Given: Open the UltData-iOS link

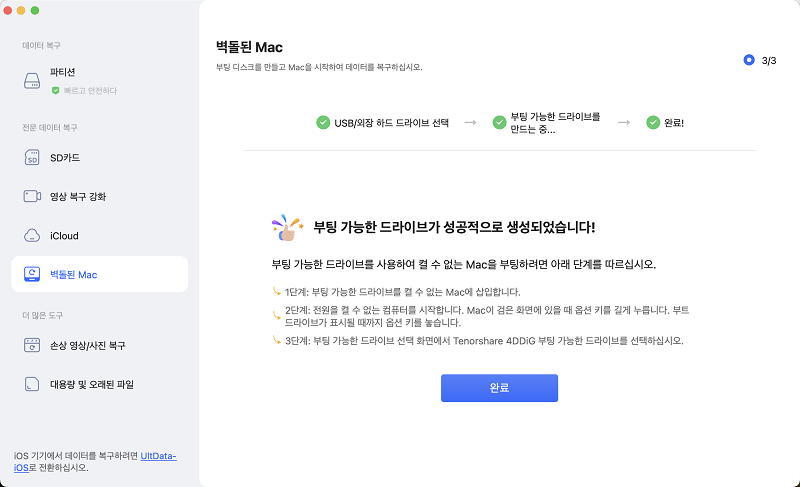Looking at the screenshot, I should click(x=95, y=462).
